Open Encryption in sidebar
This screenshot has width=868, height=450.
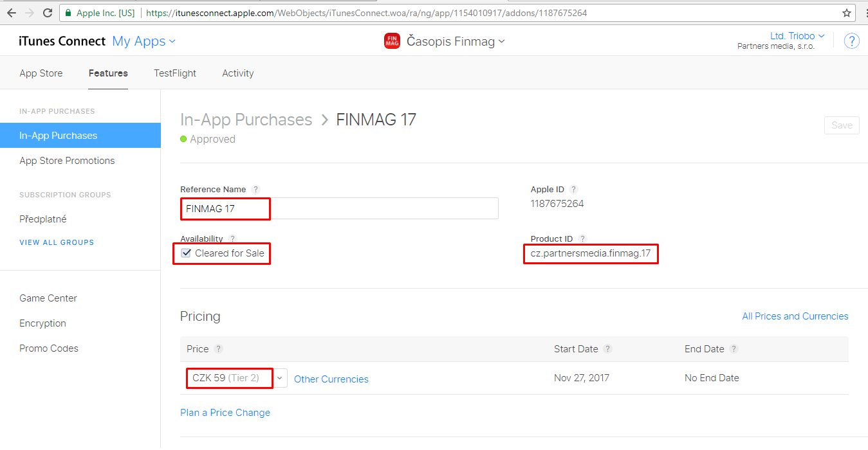(x=42, y=323)
